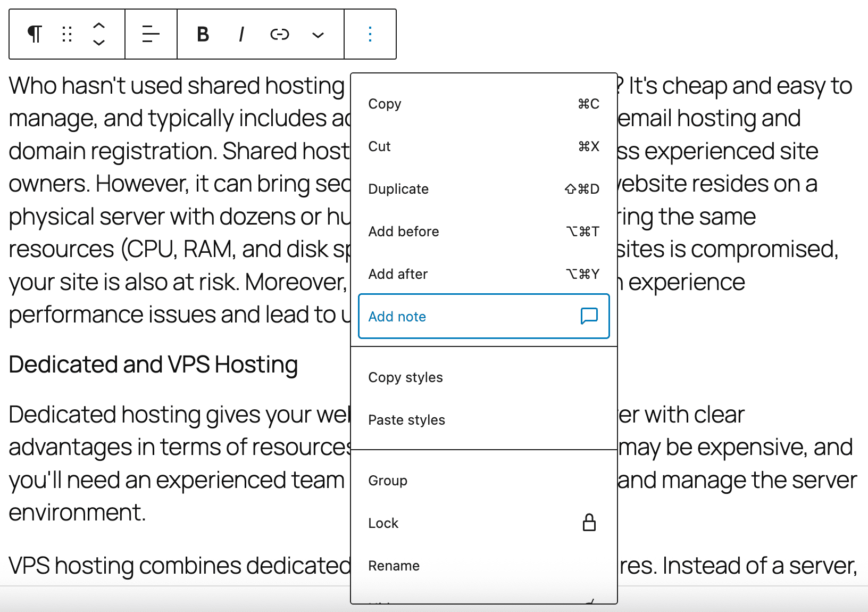Move the block down with the down arrow

coord(98,43)
